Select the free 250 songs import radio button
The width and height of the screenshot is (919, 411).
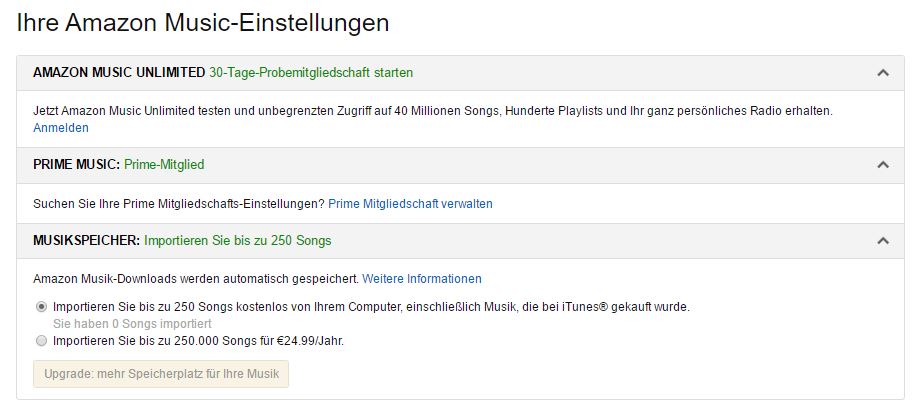(x=41, y=307)
